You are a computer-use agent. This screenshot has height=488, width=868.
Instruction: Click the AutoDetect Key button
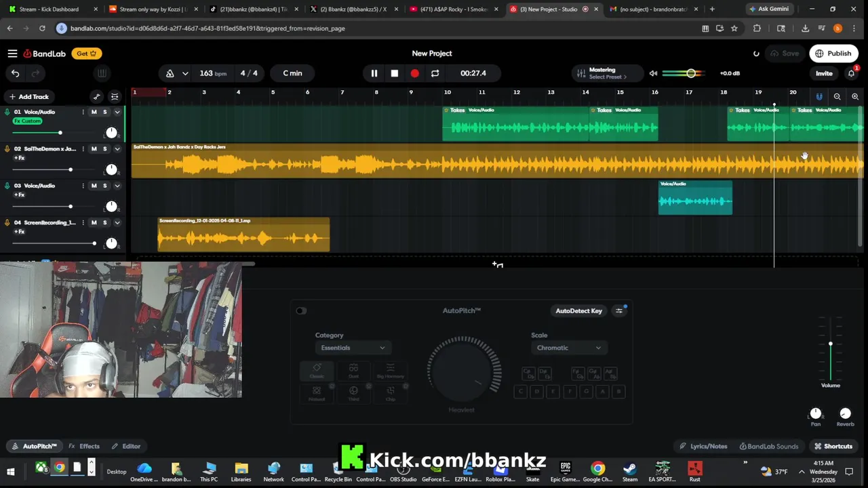point(578,310)
